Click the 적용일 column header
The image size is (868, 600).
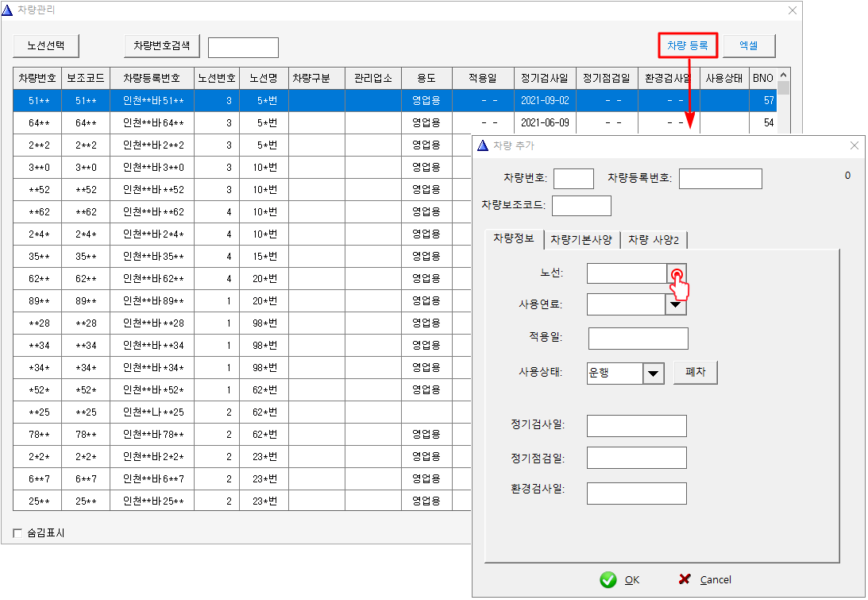pos(484,78)
